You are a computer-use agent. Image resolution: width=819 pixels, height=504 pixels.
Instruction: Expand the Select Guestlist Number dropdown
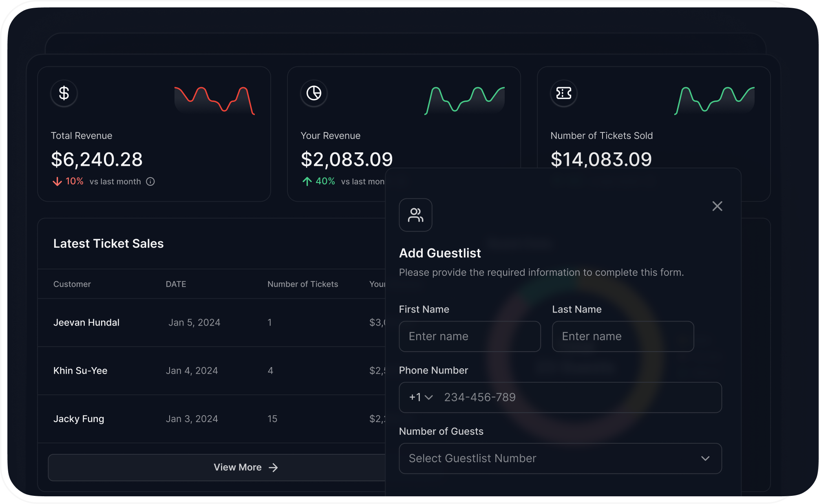560,458
